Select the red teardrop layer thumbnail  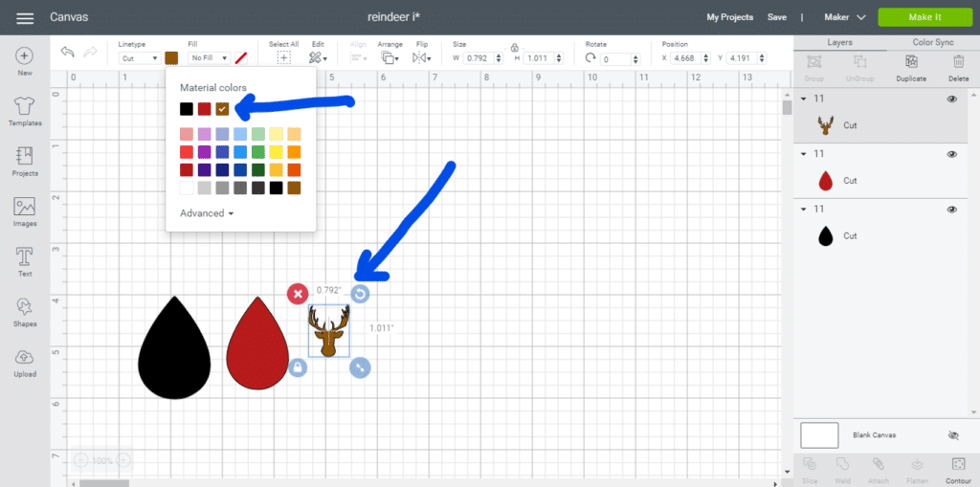[826, 181]
